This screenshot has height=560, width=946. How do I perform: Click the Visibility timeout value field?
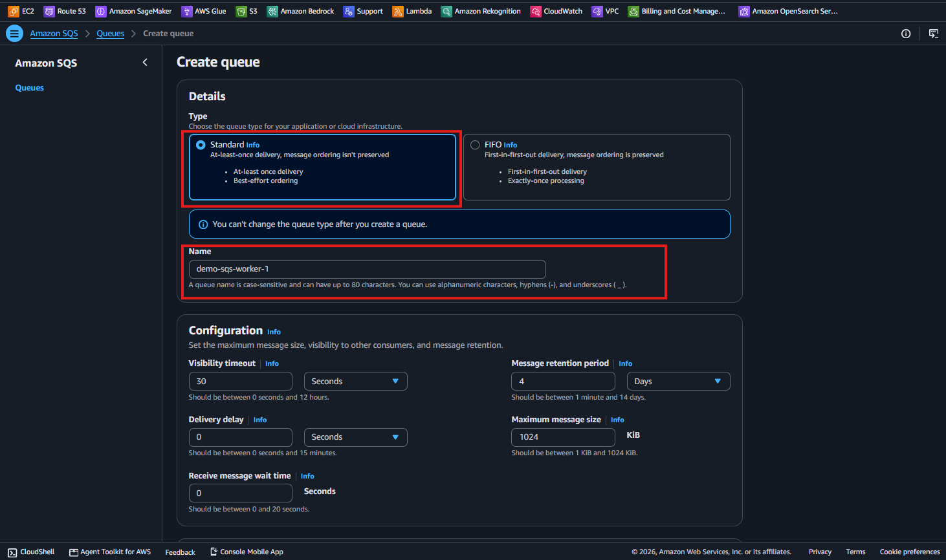click(241, 382)
